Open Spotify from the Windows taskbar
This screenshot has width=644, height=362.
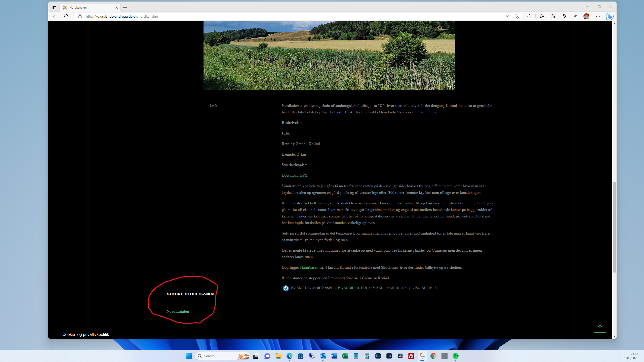coord(455,356)
